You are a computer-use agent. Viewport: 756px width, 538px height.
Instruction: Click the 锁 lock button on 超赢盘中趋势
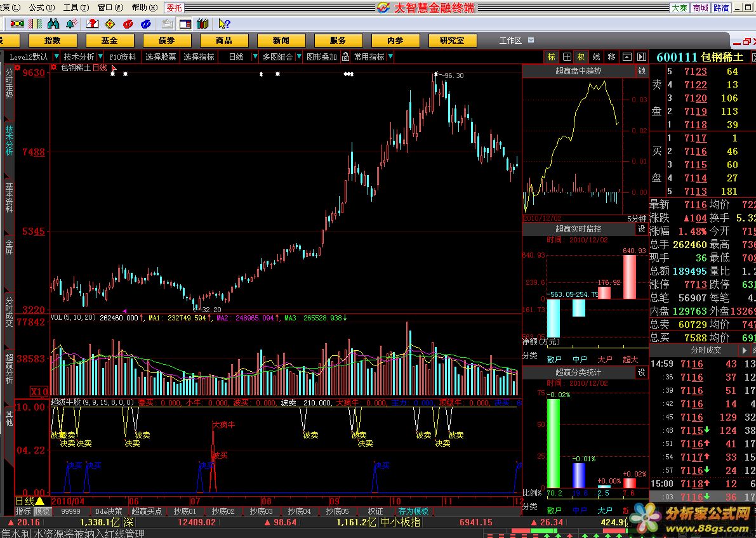click(642, 71)
